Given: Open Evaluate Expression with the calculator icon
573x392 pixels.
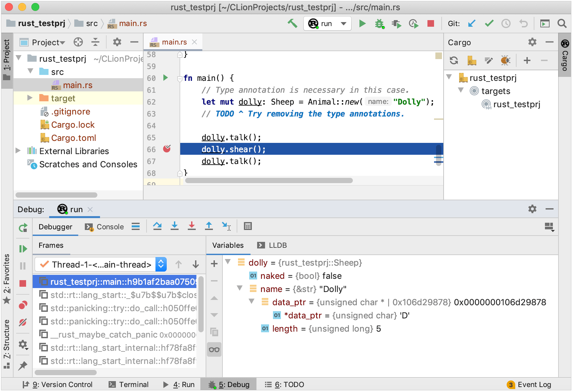Looking at the screenshot, I should (x=248, y=226).
